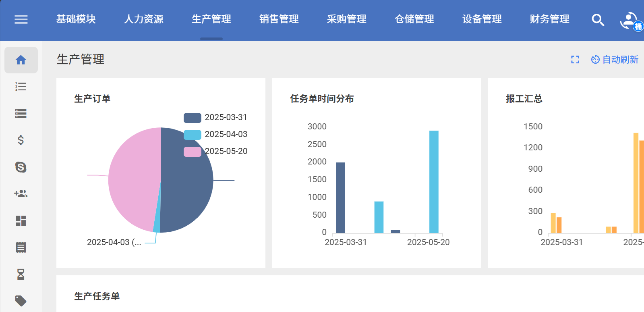Click the 生产任务单 section title
Screen dimensions: 644x312
[x=97, y=296]
